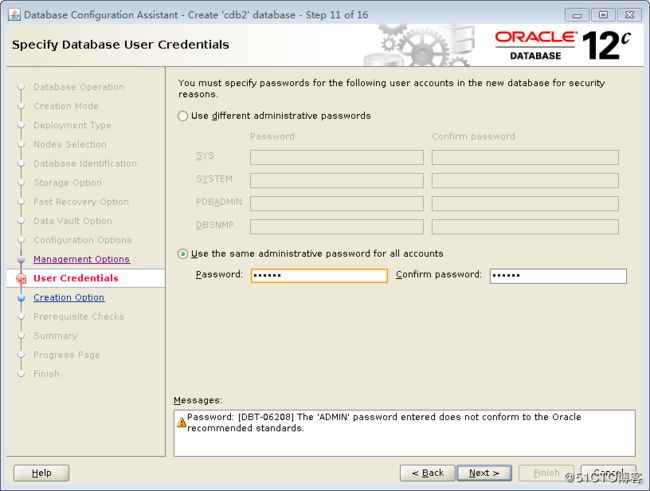Viewport: 650px width, 491px height.
Task: Click the Specify Database User Credentials heading
Action: [x=120, y=45]
